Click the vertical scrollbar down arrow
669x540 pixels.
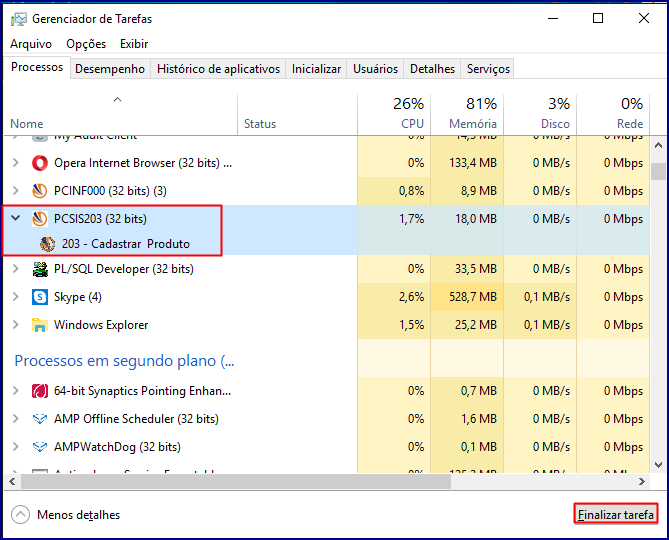click(658, 465)
